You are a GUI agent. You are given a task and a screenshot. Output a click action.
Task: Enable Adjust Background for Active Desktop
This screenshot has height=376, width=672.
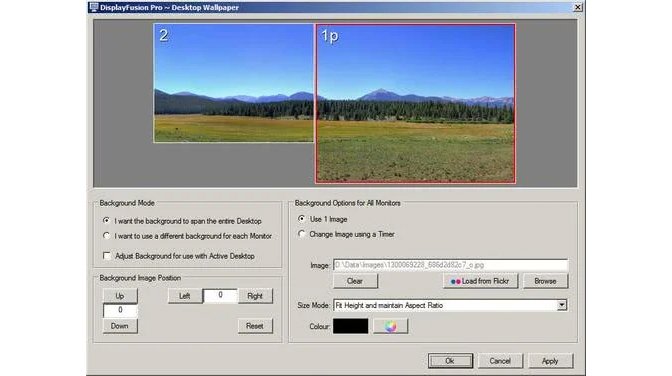click(x=179, y=256)
